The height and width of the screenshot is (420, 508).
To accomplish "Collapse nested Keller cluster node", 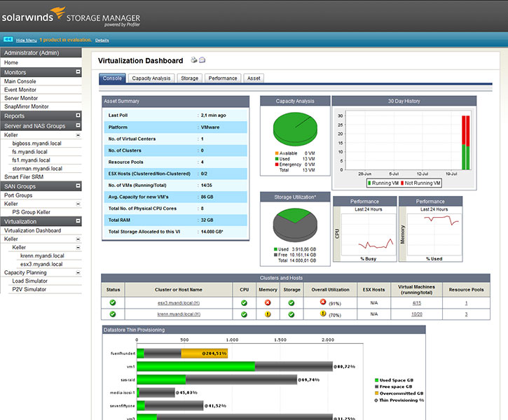I will point(78,248).
